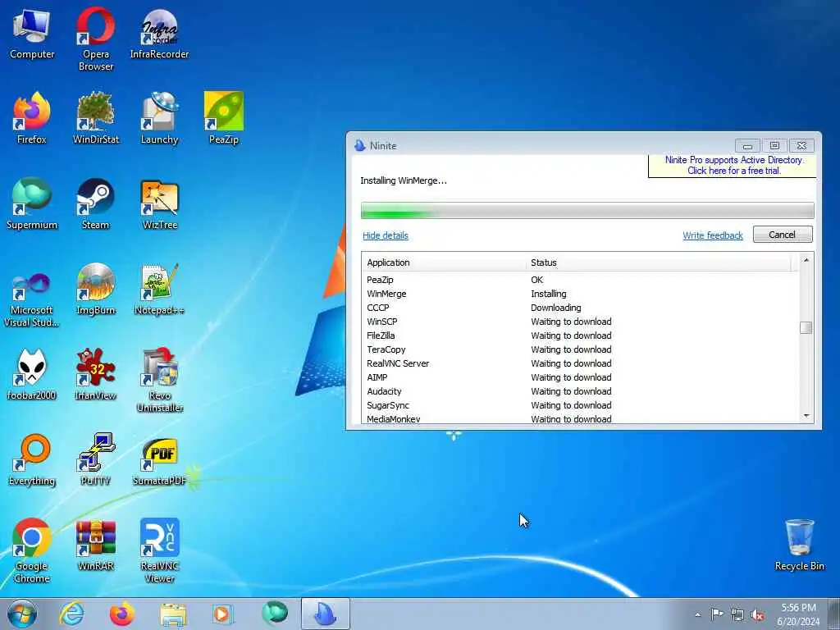Select the Supermium desktop shortcut
The height and width of the screenshot is (630, 840).
[x=32, y=203]
